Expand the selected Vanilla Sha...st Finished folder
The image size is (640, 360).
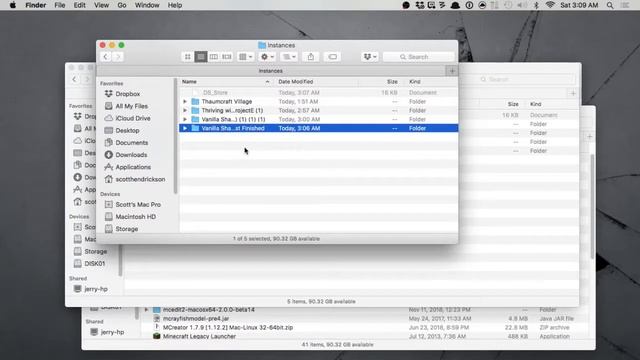[x=185, y=129]
